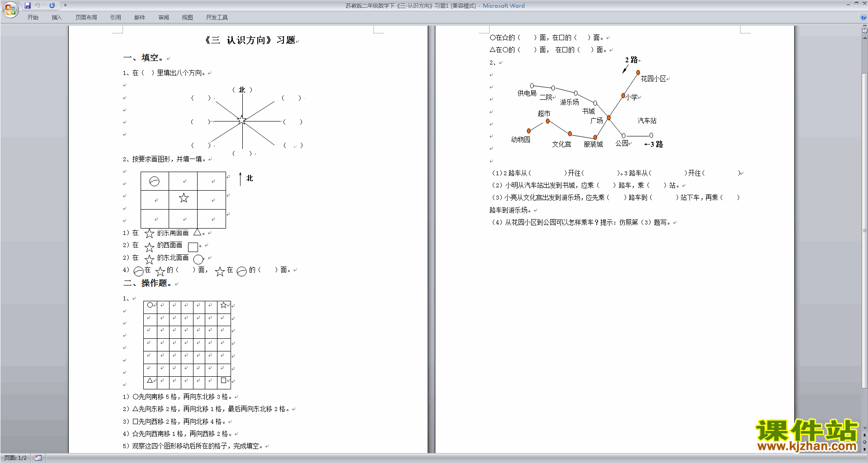Open the Undo history dropdown arrow

[44, 5]
